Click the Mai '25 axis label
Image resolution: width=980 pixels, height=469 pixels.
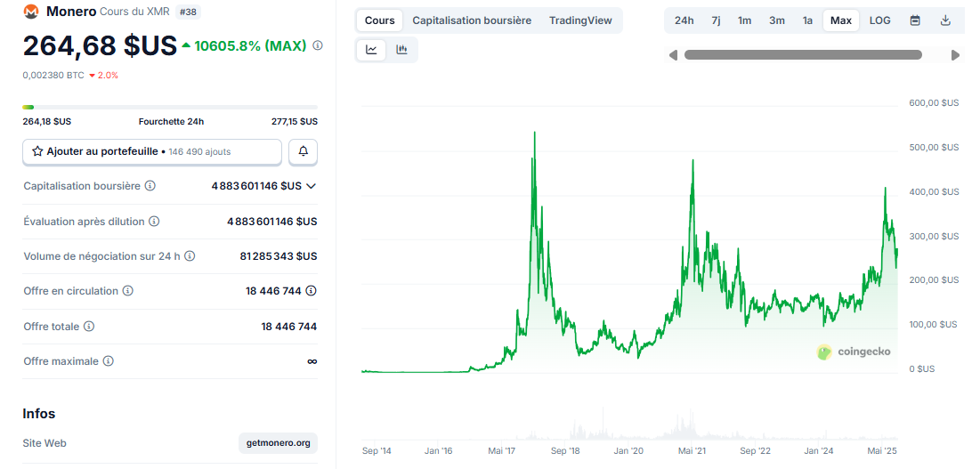[x=883, y=450]
